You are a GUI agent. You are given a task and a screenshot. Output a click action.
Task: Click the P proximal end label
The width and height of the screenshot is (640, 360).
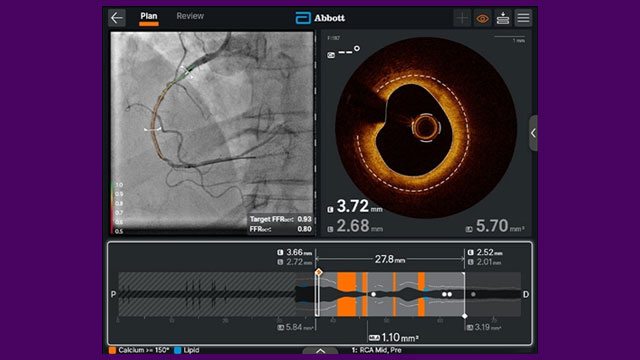pos(113,294)
